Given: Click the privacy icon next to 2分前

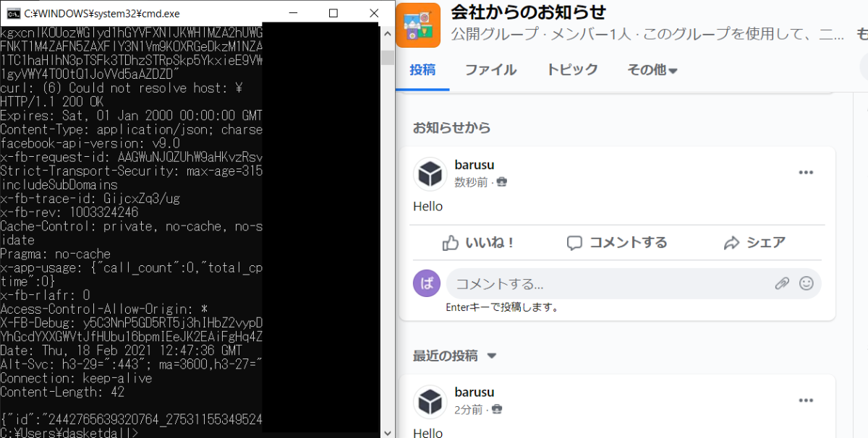Looking at the screenshot, I should point(497,411).
